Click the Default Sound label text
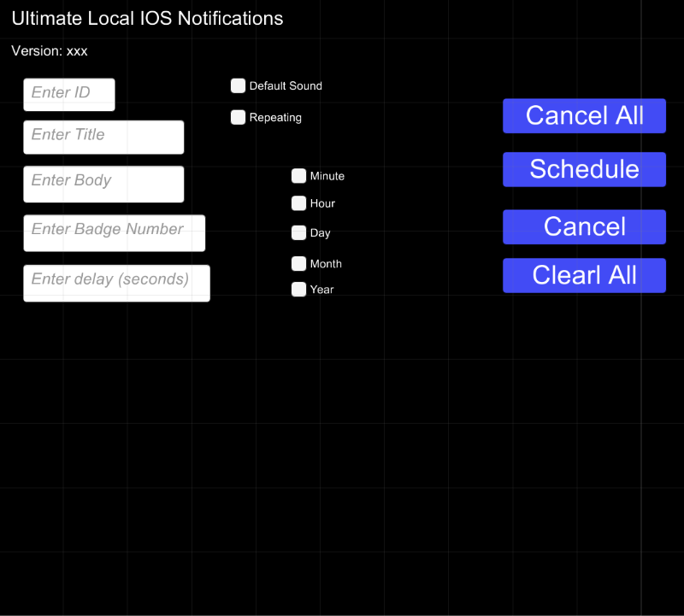 [x=286, y=86]
